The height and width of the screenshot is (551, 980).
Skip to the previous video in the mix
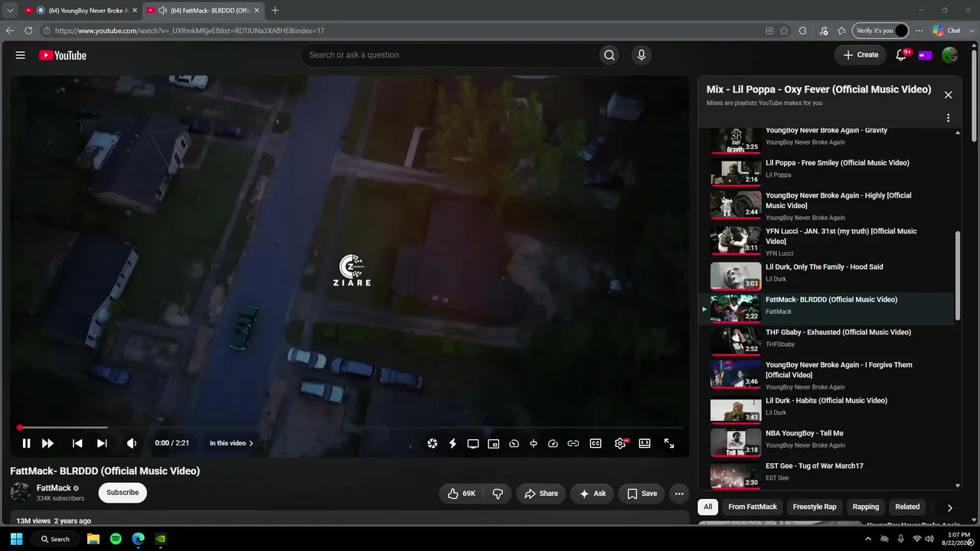(77, 443)
